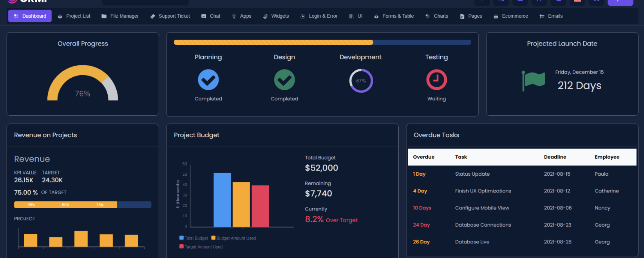
Task: Open the Ecommerce menu
Action: (510, 16)
